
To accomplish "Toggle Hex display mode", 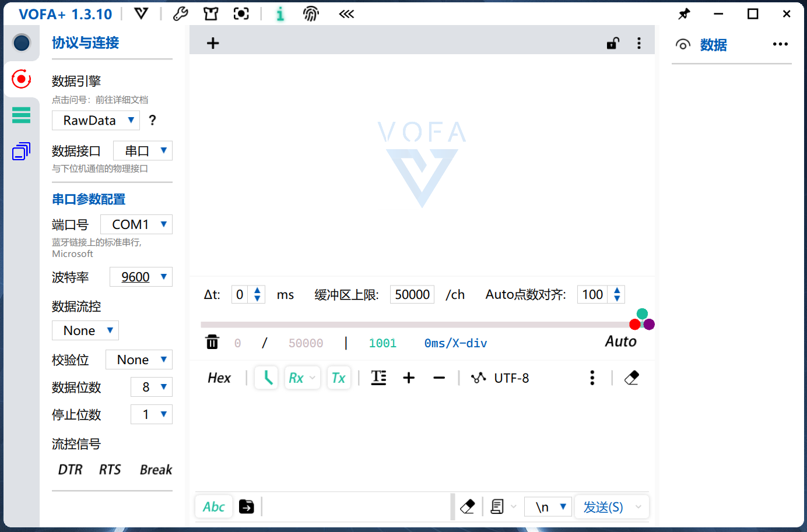I will click(x=219, y=378).
